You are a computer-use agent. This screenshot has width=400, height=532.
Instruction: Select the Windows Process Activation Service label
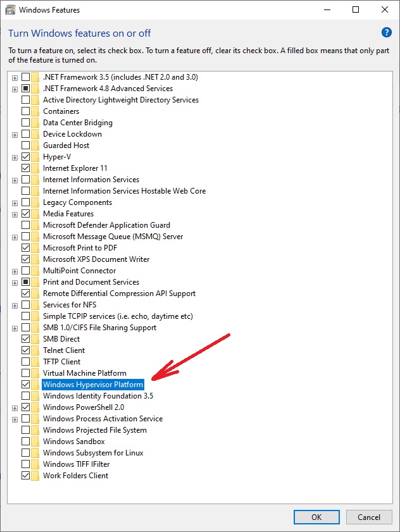pos(103,419)
